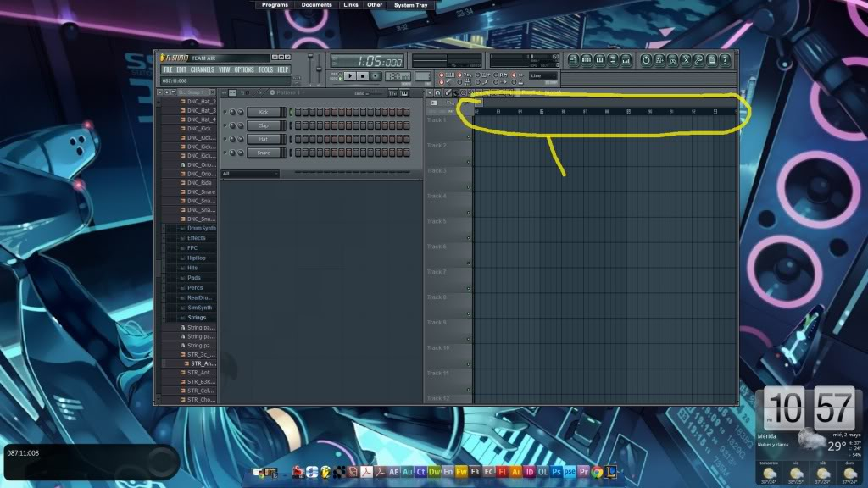Launch Photoshop from the dock
Image resolution: width=868 pixels, height=488 pixels.
point(556,472)
